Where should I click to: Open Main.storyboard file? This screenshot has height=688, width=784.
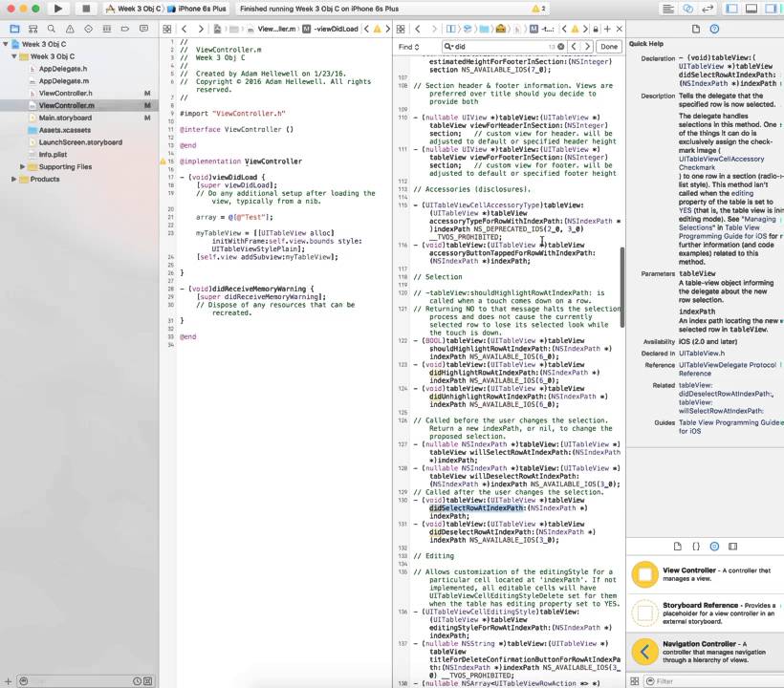[65, 118]
